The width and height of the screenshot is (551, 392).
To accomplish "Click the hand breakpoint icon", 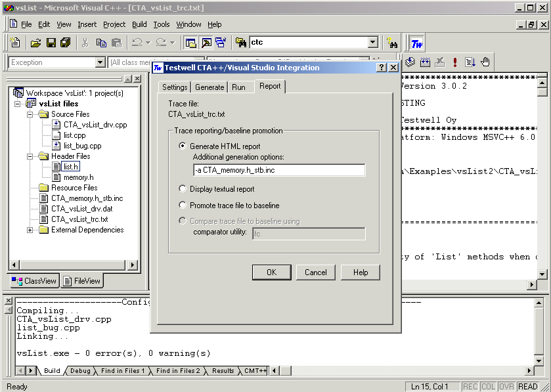I will point(485,62).
